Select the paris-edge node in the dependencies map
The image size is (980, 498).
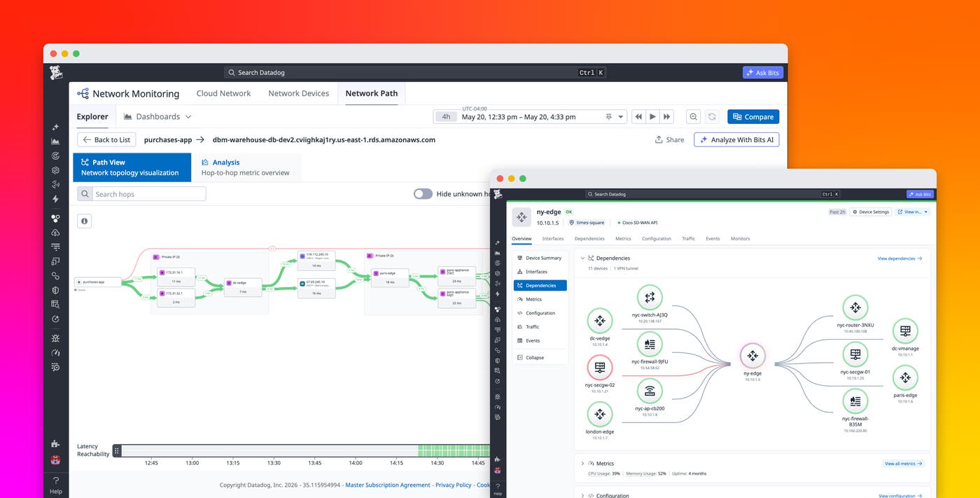click(x=905, y=378)
